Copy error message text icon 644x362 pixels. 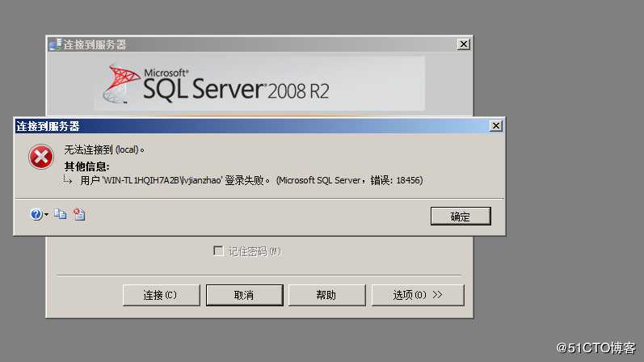(60, 214)
